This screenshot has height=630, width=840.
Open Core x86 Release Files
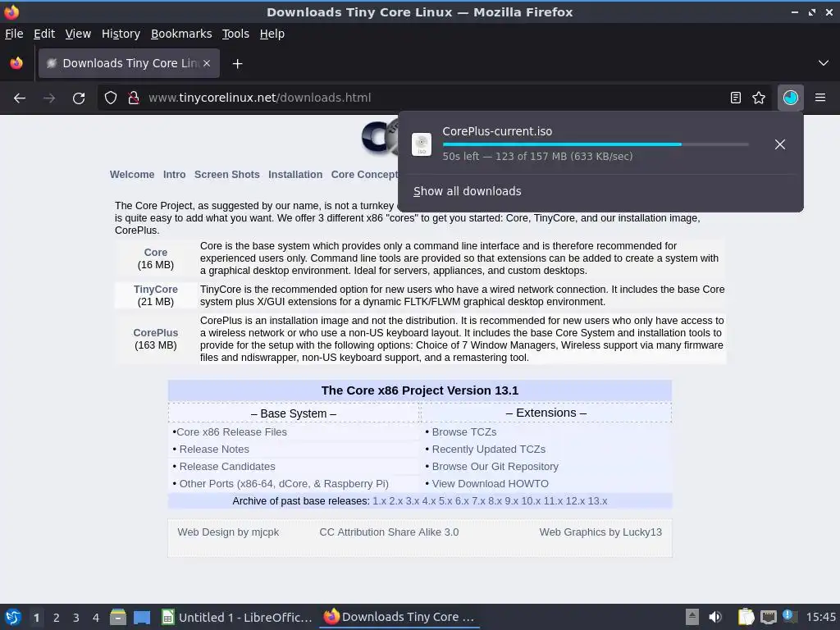coord(231,431)
